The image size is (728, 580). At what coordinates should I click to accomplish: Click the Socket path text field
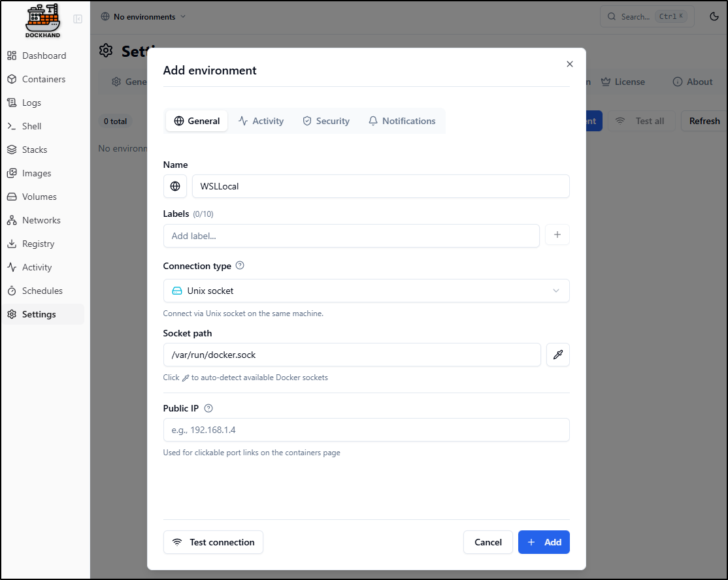pos(352,355)
